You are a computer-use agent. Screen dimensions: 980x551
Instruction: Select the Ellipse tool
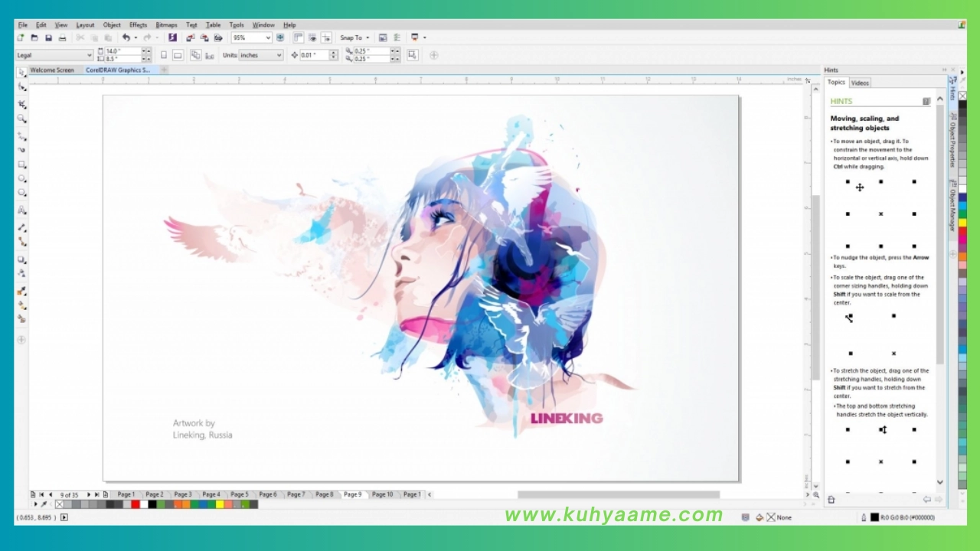21,178
